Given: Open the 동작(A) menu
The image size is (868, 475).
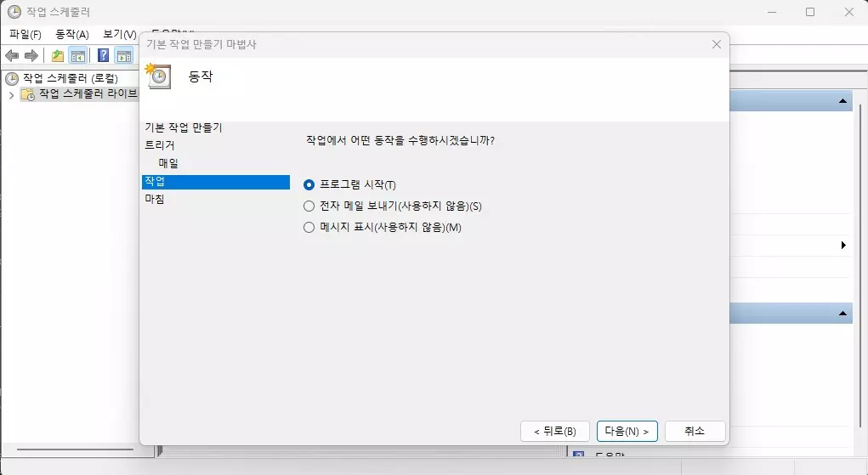Looking at the screenshot, I should pos(72,34).
